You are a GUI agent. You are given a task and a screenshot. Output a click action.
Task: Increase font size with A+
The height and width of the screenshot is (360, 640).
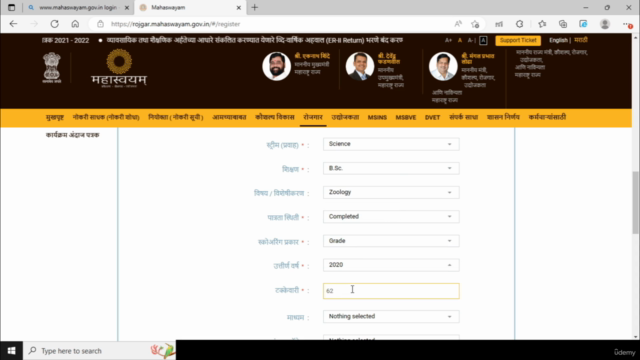(x=448, y=40)
